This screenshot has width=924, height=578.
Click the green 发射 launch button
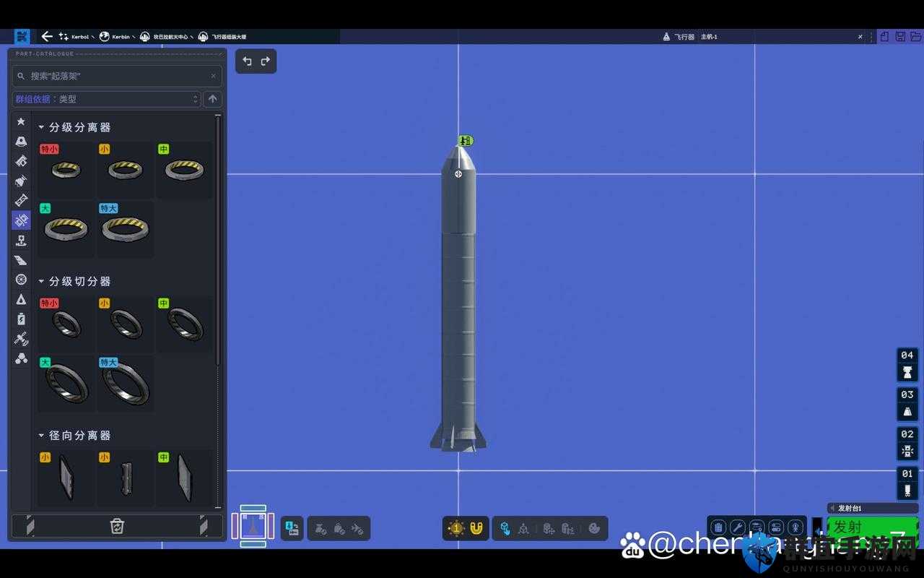coord(873,527)
